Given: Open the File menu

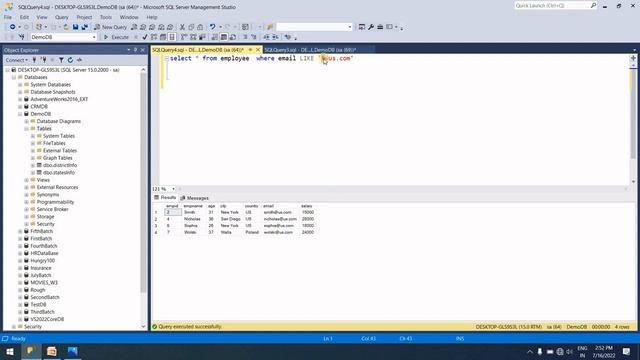Looking at the screenshot, I should pos(8,17).
